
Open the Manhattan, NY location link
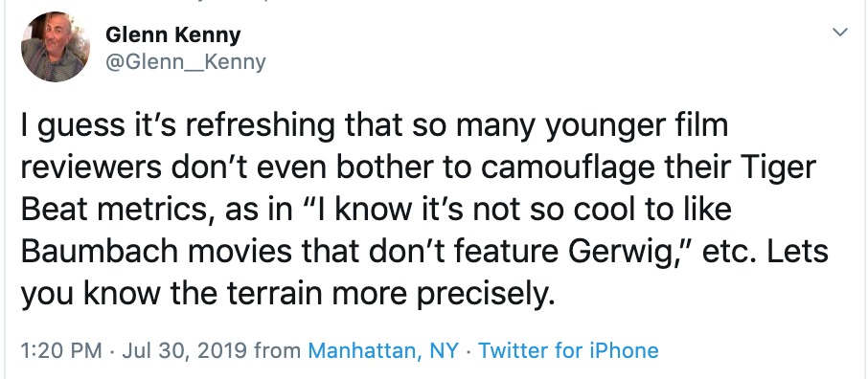pyautogui.click(x=383, y=350)
